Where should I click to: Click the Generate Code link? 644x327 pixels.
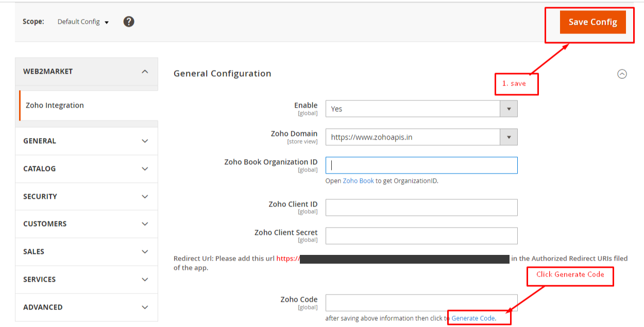pyautogui.click(x=473, y=318)
